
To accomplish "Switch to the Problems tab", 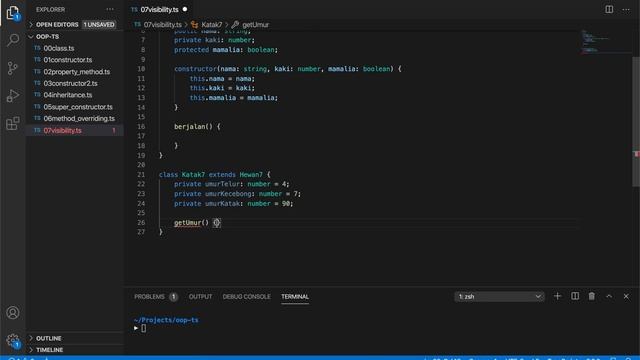I will [x=149, y=297].
